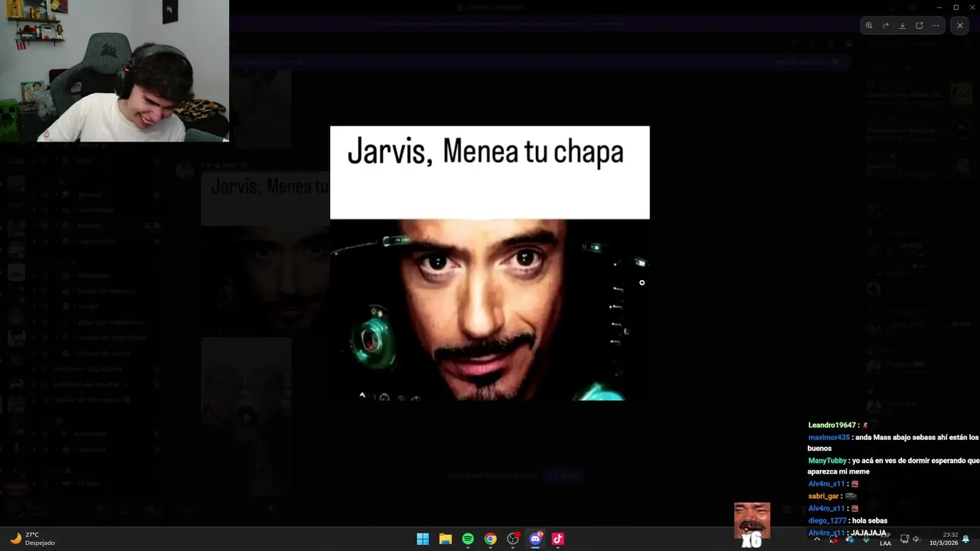Image resolution: width=980 pixels, height=551 pixels.
Task: Open the Windows Start menu
Action: point(423,539)
